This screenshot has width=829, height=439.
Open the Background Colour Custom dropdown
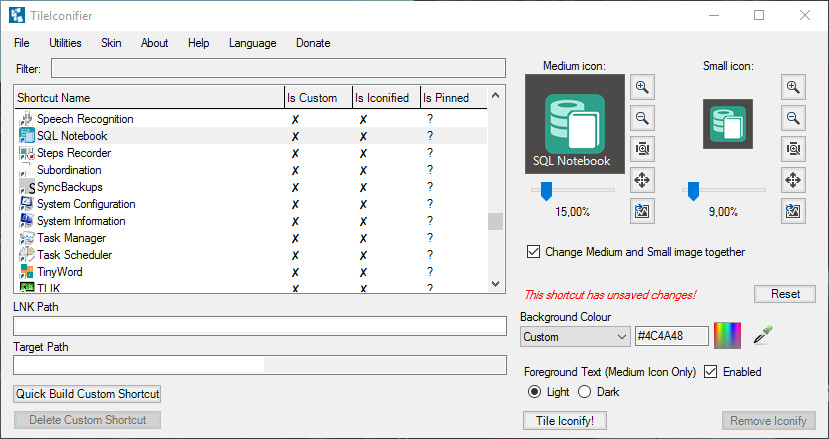(575, 337)
